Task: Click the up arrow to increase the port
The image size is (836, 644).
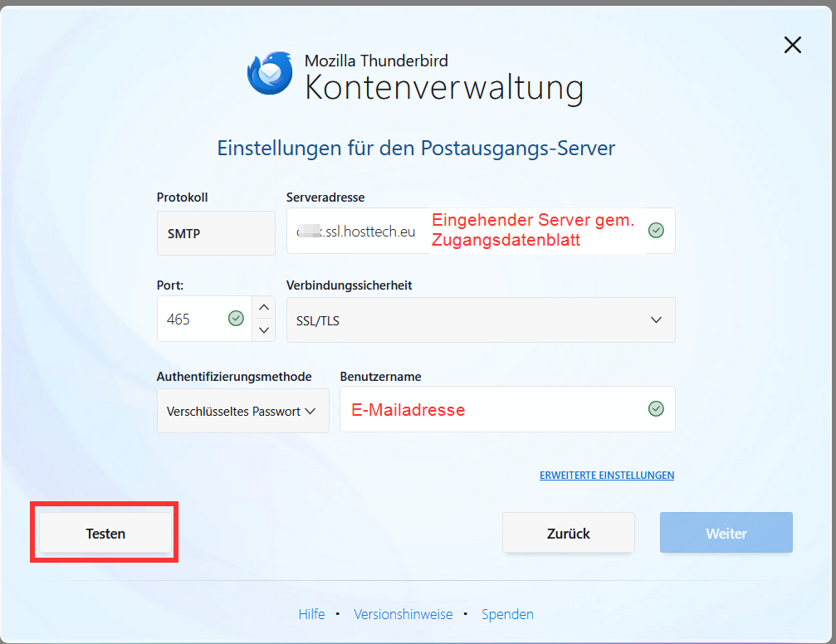Action: pos(263,307)
